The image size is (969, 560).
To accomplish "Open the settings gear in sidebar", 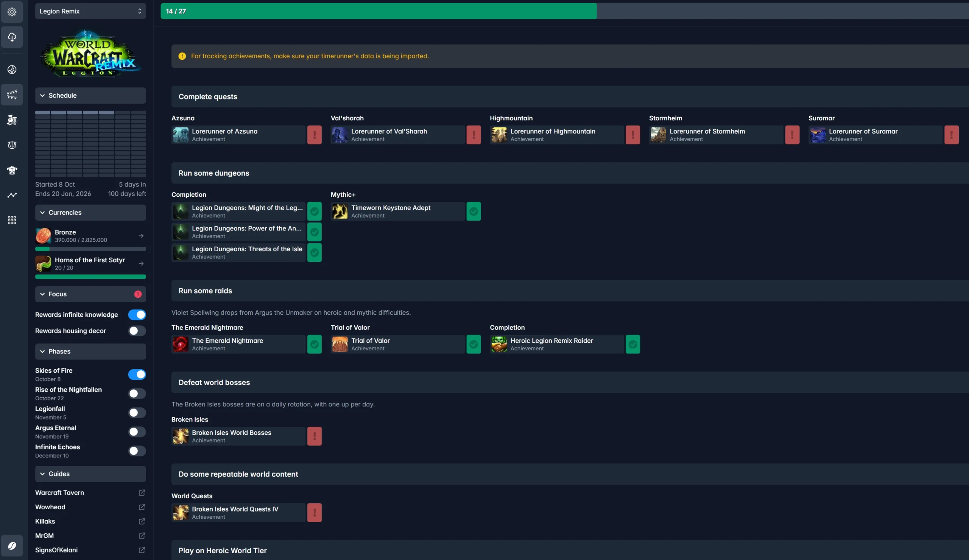I will pyautogui.click(x=12, y=12).
